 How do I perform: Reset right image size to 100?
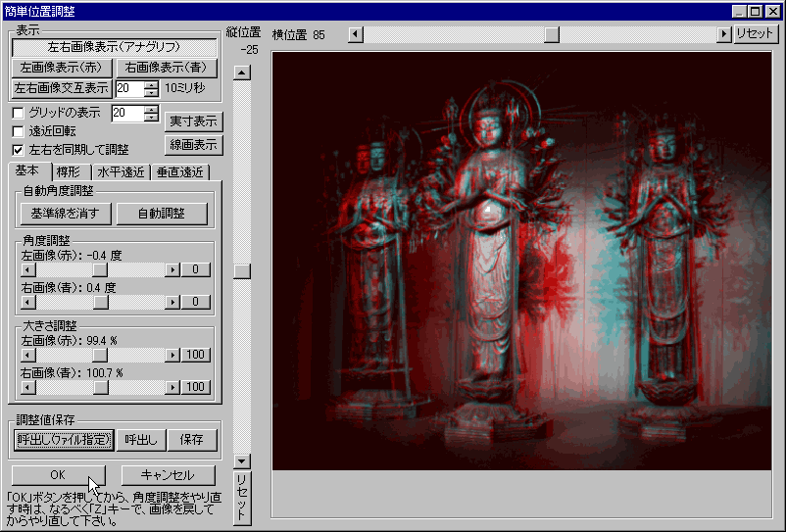pos(195,387)
